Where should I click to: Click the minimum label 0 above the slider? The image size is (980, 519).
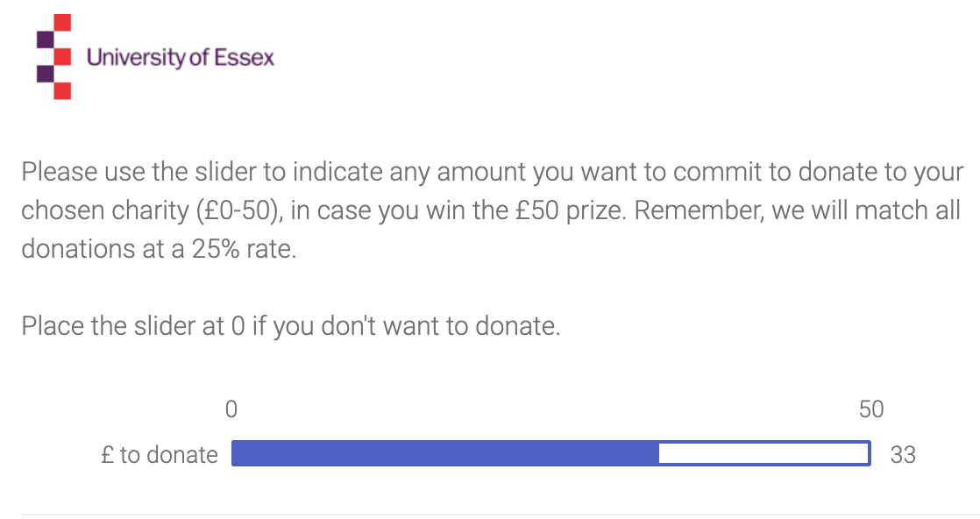pyautogui.click(x=231, y=409)
